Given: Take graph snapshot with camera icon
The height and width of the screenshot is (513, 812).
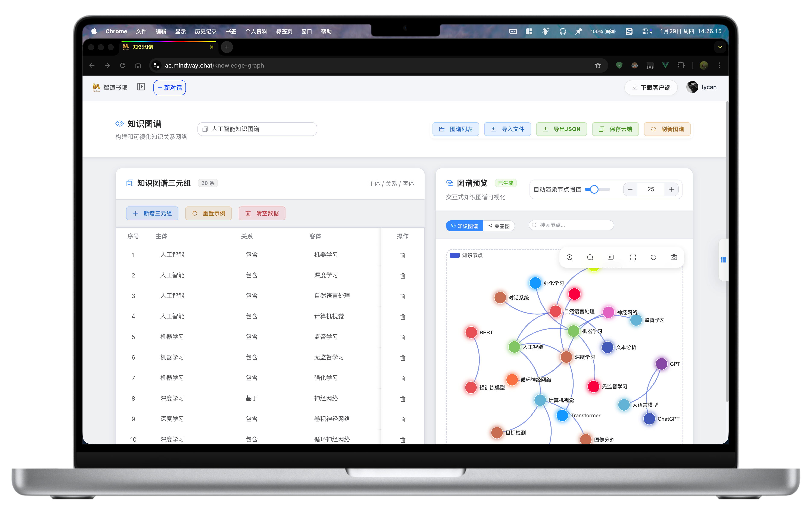Looking at the screenshot, I should tap(674, 257).
